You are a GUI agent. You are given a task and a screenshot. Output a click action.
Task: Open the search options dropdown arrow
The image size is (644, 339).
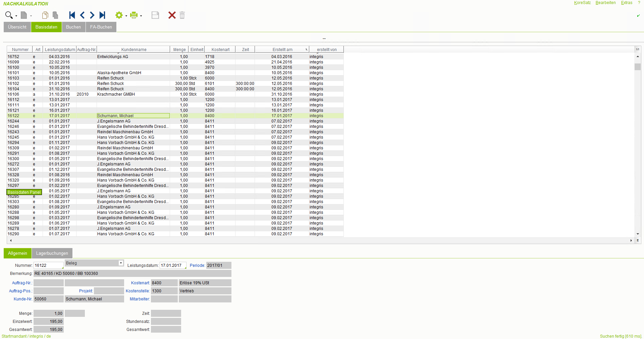pos(16,16)
